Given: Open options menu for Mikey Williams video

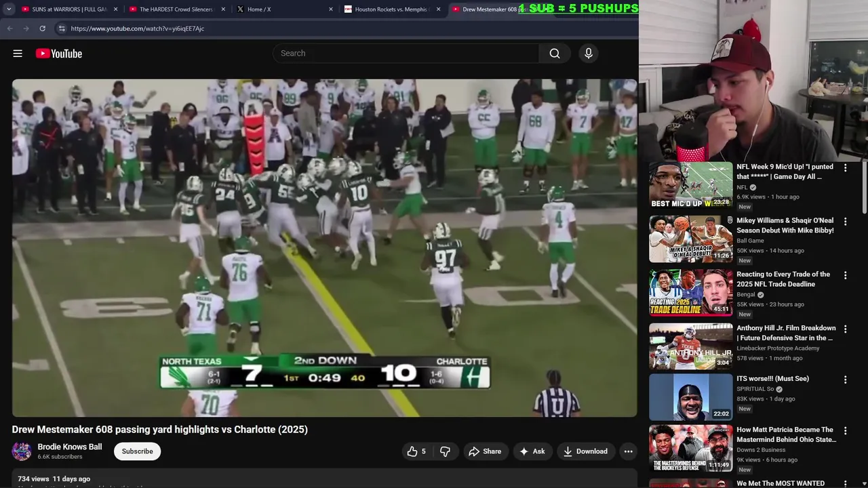Looking at the screenshot, I should pyautogui.click(x=845, y=221).
